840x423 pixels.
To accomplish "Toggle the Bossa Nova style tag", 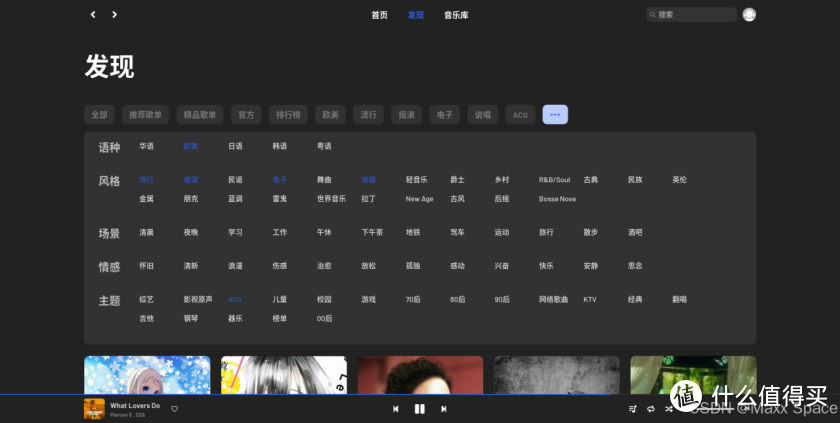I will pos(557,199).
